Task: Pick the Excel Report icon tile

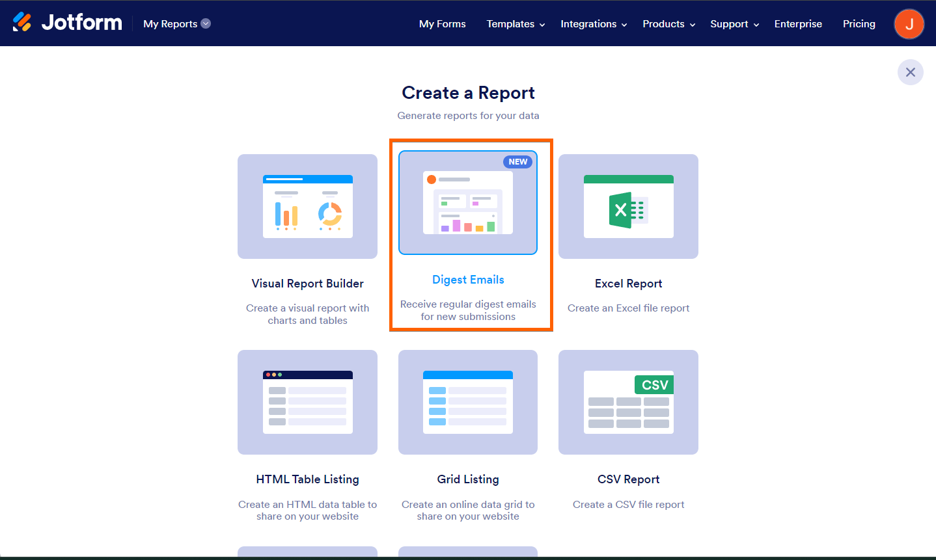Action: [628, 206]
